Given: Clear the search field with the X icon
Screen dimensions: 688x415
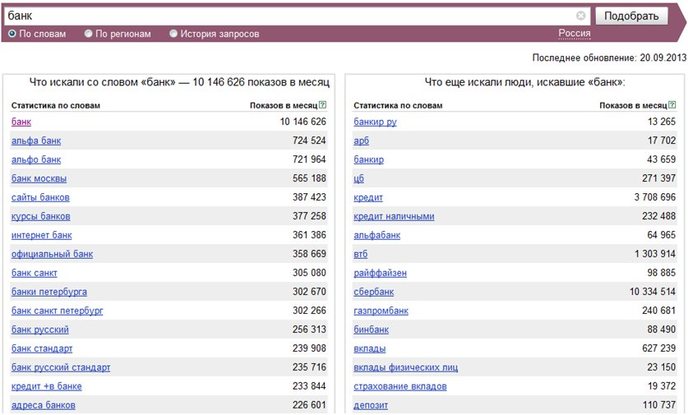Looking at the screenshot, I should (x=580, y=16).
